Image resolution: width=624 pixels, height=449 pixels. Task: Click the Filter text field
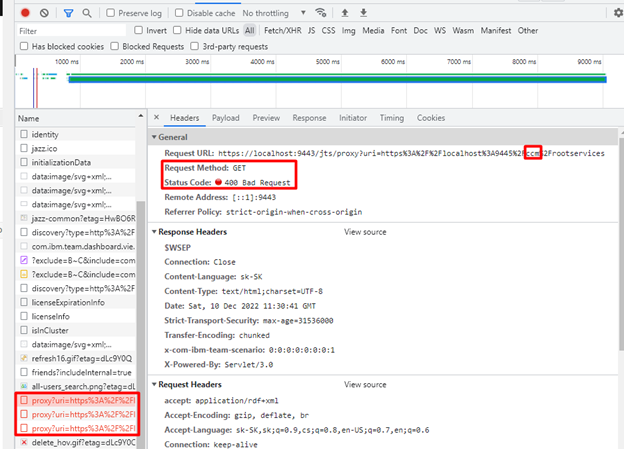point(72,31)
